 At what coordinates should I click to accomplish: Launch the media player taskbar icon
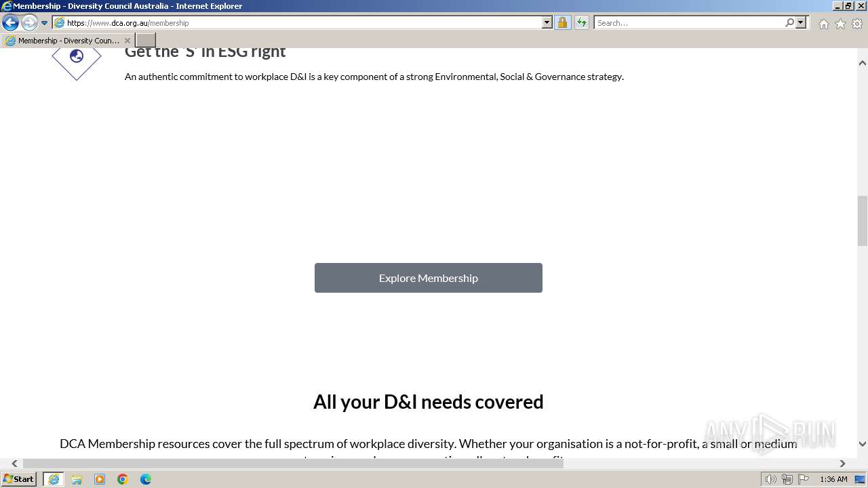pos(100,479)
